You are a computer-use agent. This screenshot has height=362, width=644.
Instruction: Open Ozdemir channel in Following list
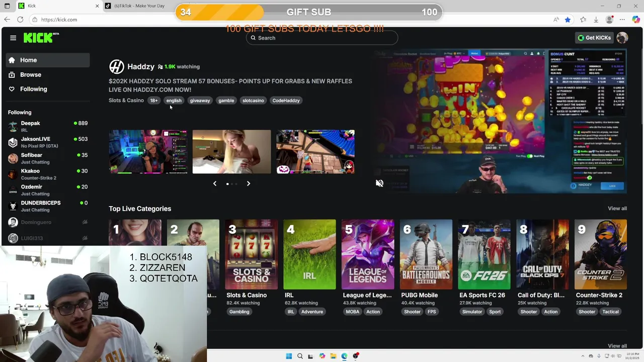coord(48,190)
